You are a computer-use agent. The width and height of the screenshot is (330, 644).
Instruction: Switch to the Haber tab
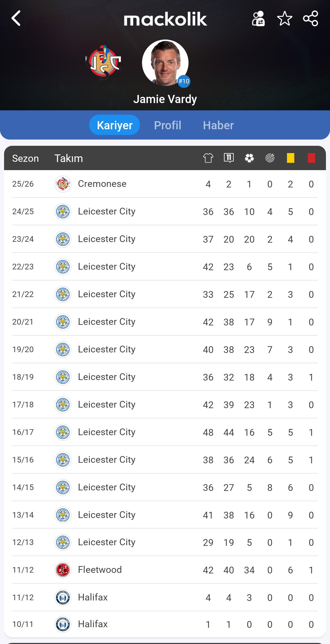(218, 125)
